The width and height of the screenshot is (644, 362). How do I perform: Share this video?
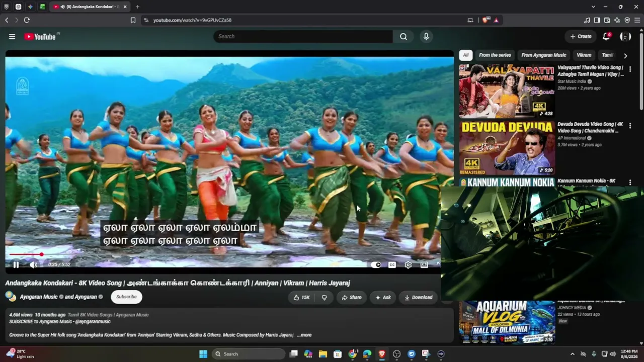351,297
